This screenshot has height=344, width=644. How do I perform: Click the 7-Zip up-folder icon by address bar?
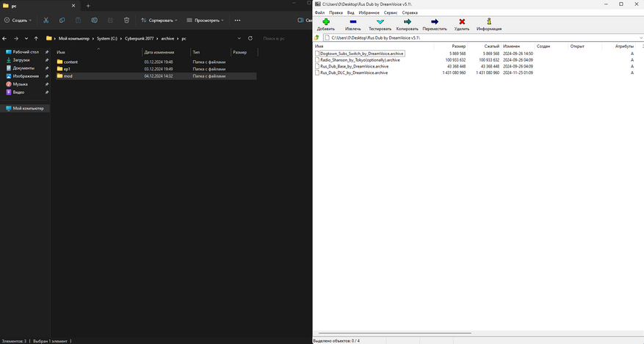[316, 37]
